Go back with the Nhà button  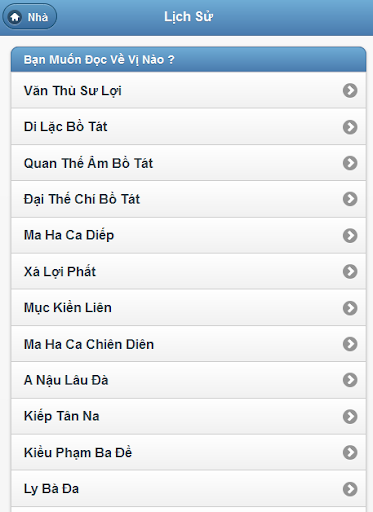coord(30,16)
